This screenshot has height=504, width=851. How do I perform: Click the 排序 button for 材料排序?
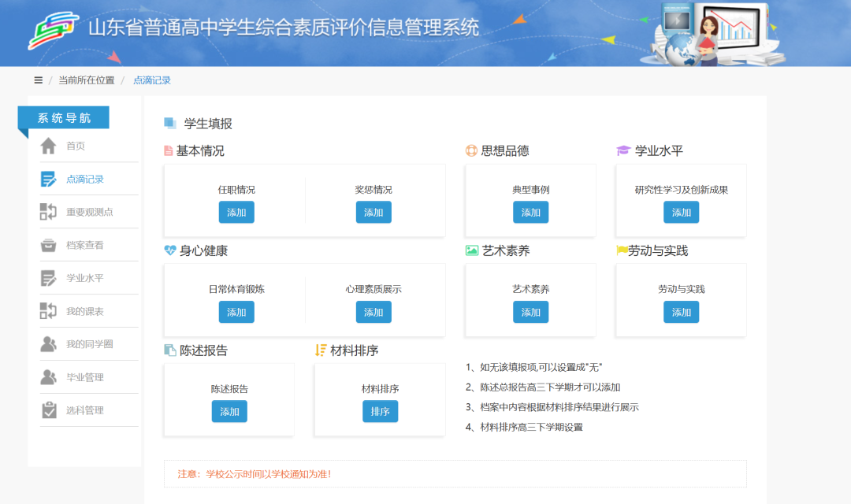point(381,412)
